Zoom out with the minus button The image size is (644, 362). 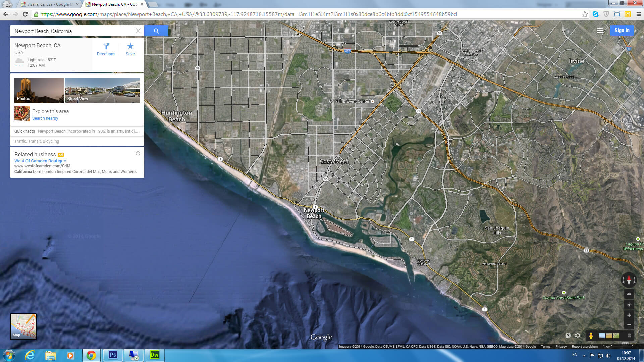629,324
